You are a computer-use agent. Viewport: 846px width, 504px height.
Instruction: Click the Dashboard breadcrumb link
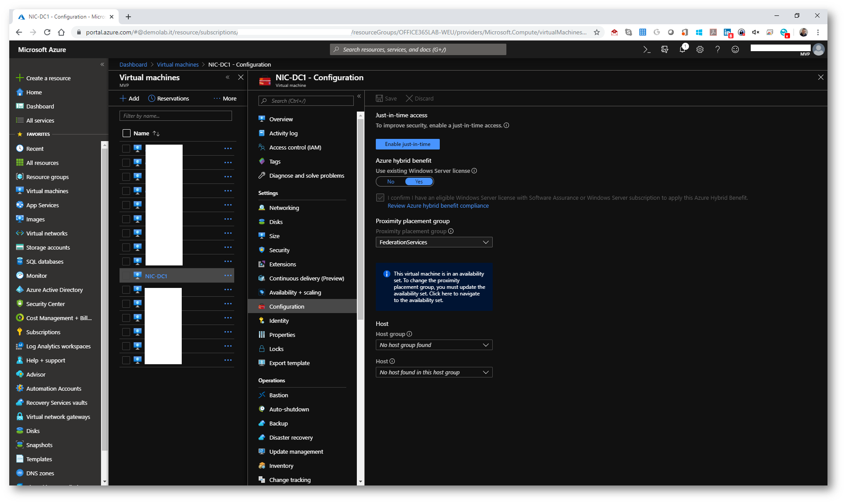(x=133, y=64)
